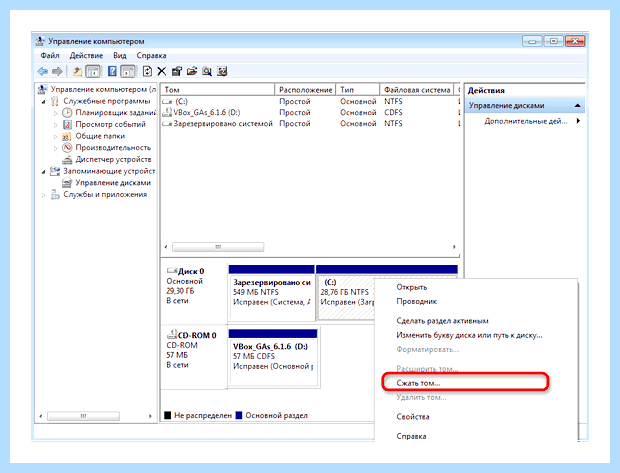Click the console tree horizontal scrollbar thumb
The width and height of the screenshot is (620, 473).
pos(83,416)
